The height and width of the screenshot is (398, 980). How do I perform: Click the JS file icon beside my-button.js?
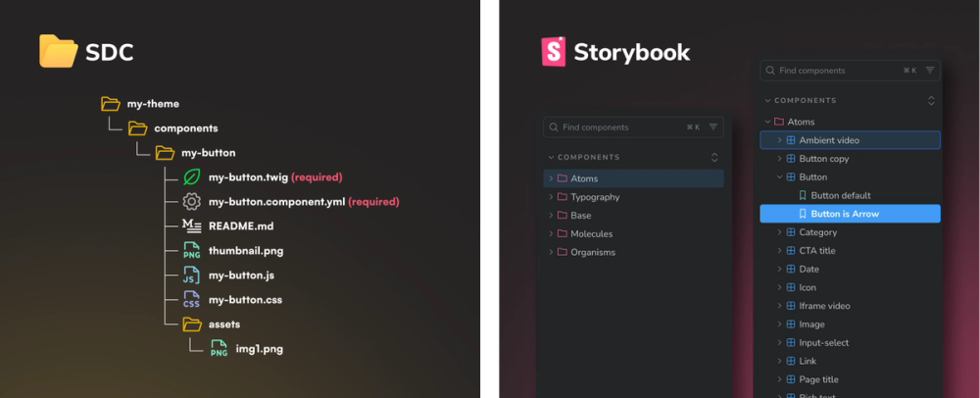[x=191, y=274]
